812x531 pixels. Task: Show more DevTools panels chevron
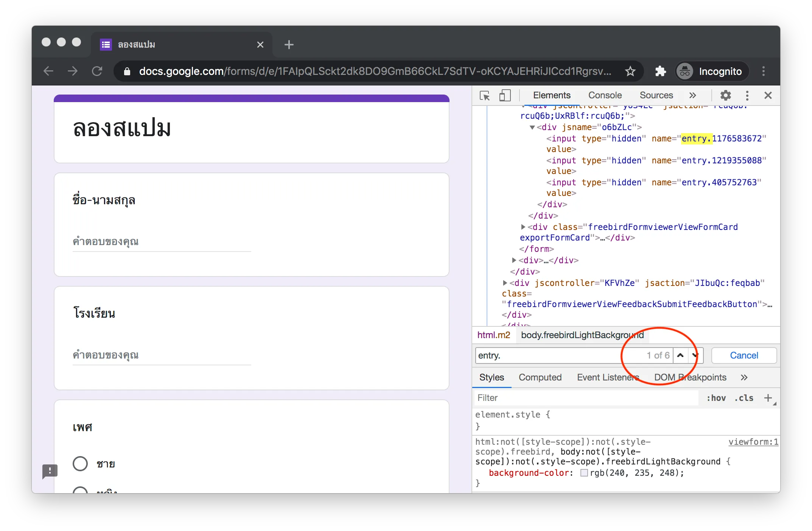(692, 95)
